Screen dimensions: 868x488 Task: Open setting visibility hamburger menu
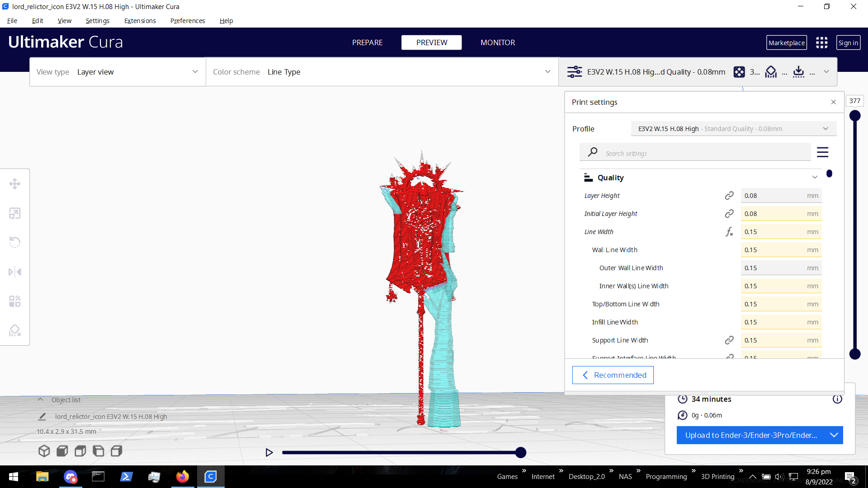pos(823,152)
